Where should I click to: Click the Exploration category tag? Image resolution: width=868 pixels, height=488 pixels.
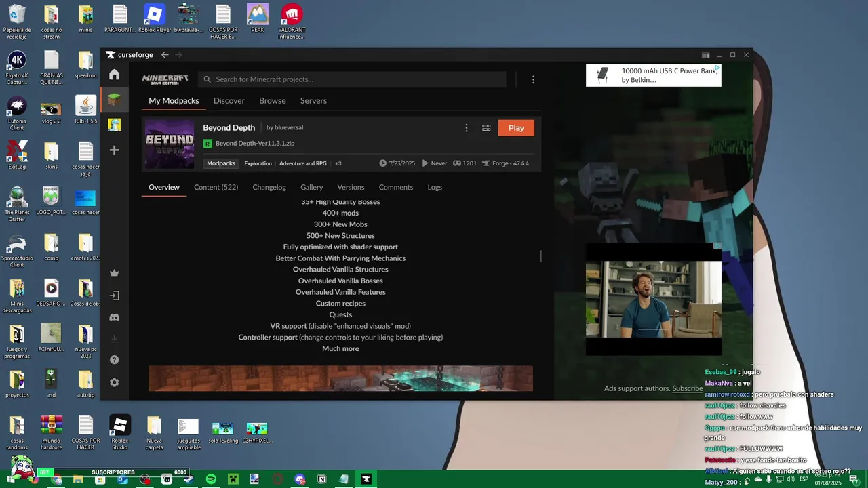coord(258,163)
